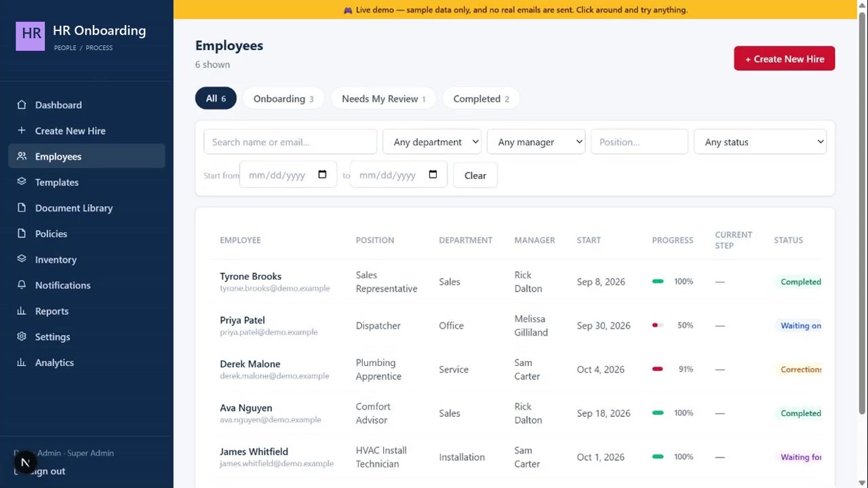
Task: Open the Any manager dropdown
Action: tap(536, 142)
